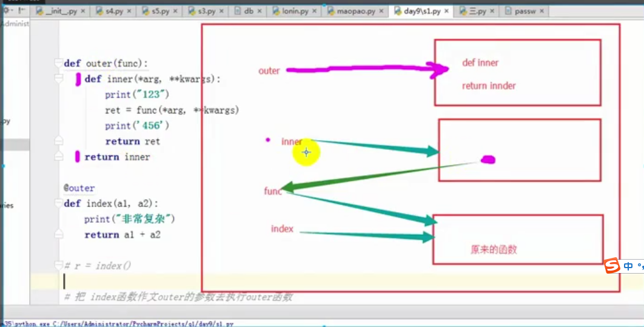
Task: Close the s4.py tab
Action: pyautogui.click(x=129, y=11)
